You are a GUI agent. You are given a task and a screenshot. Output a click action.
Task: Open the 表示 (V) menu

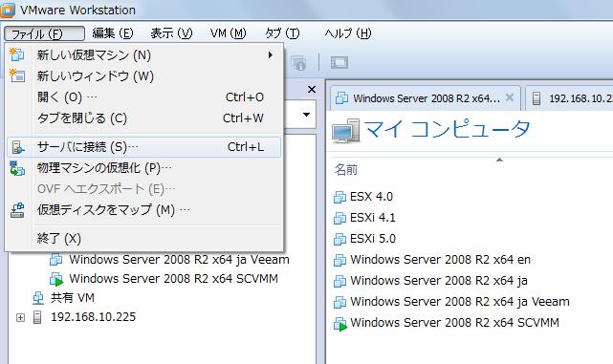(171, 33)
